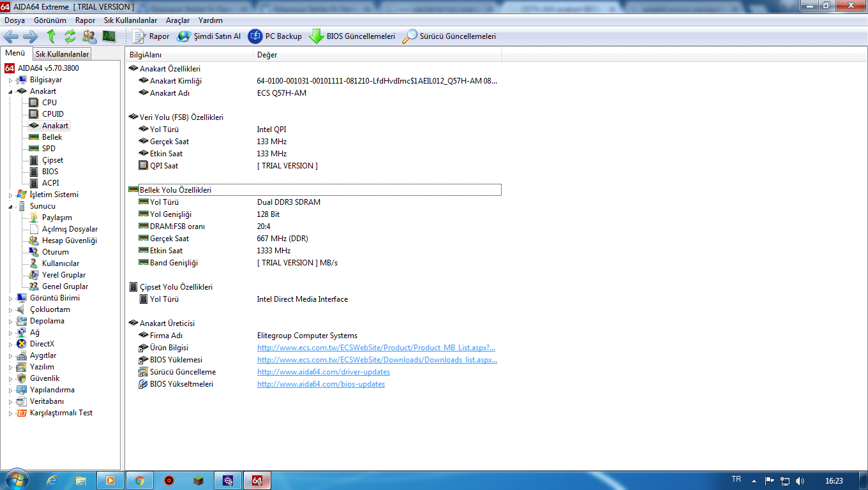Open the Yardım menu
Screen dimensions: 868x490
click(x=211, y=20)
